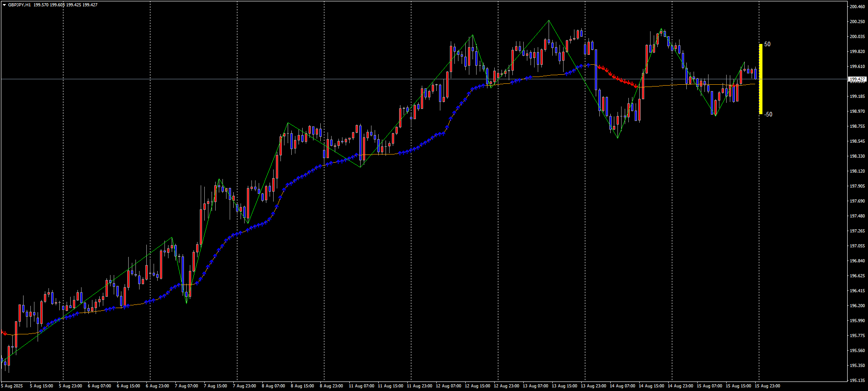Click price axis value 197.690
Image resolution: width=868 pixels, height=391 pixels.
pyautogui.click(x=857, y=201)
